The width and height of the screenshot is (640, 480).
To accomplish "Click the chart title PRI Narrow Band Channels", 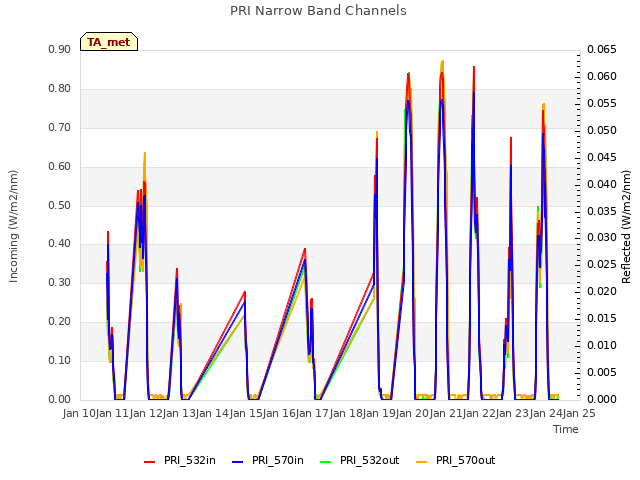I will [x=318, y=11].
